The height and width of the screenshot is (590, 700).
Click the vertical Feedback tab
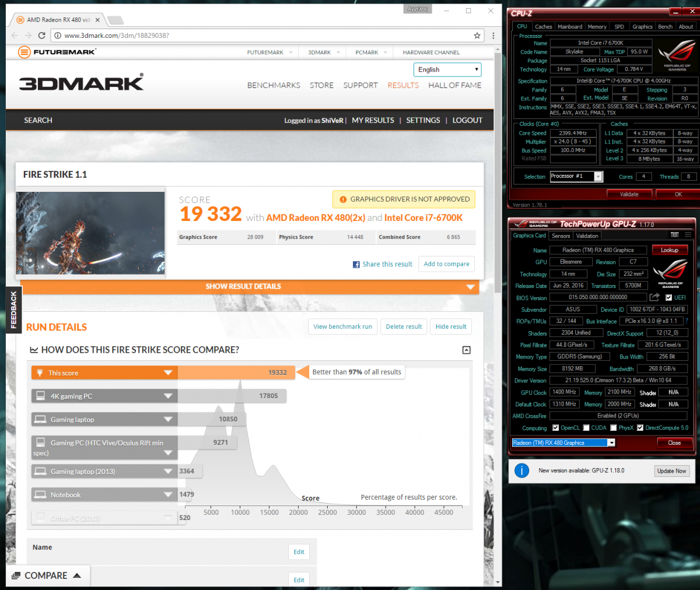pyautogui.click(x=13, y=310)
